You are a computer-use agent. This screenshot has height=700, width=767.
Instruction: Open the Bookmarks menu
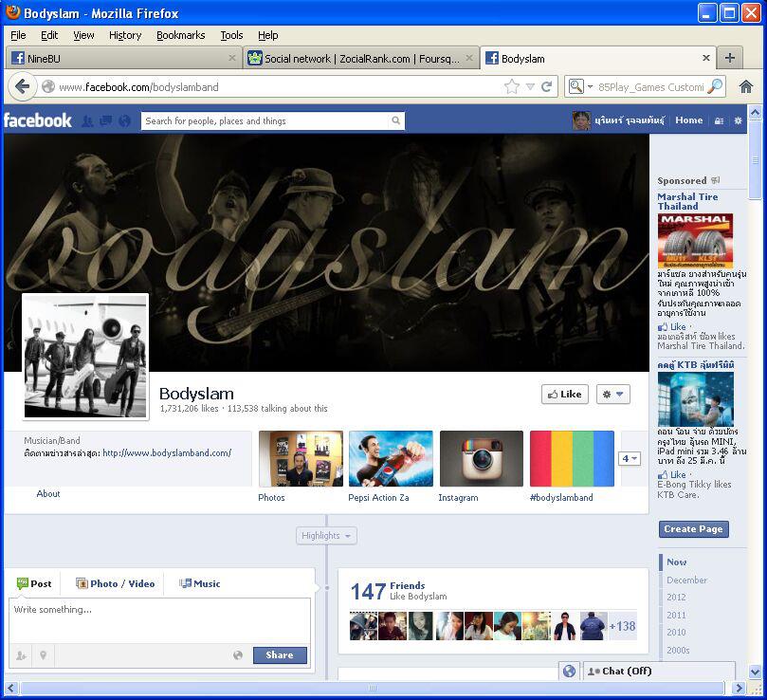[x=180, y=35]
